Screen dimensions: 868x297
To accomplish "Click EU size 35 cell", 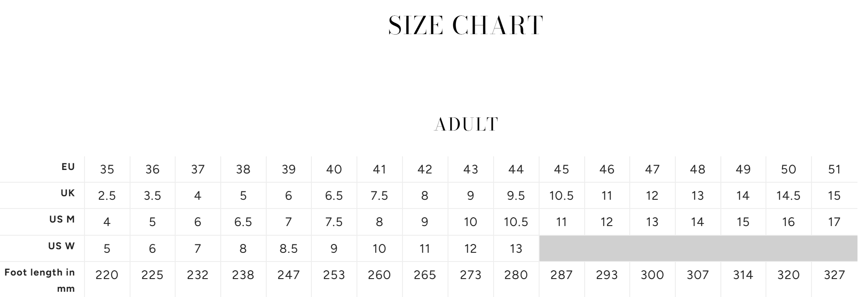I will [x=107, y=170].
